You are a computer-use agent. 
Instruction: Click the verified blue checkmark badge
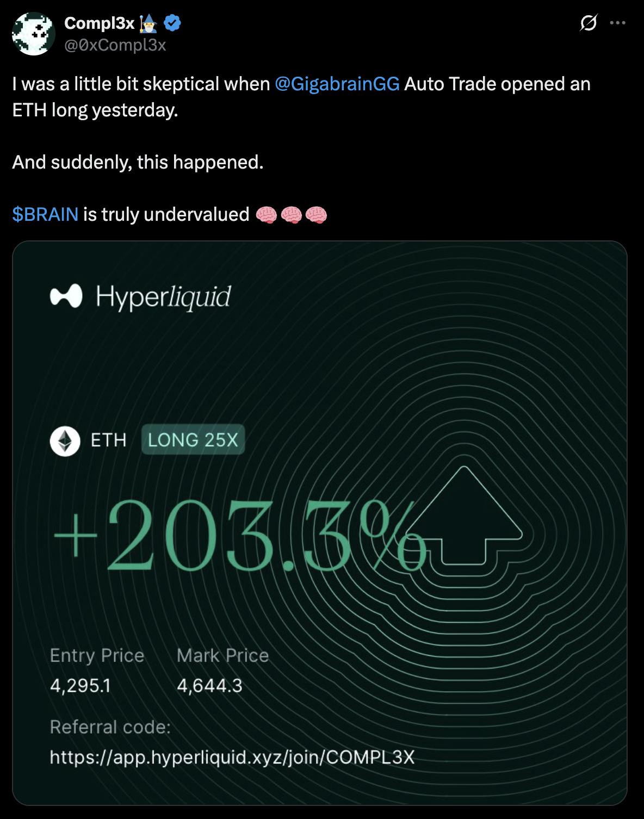[x=171, y=22]
